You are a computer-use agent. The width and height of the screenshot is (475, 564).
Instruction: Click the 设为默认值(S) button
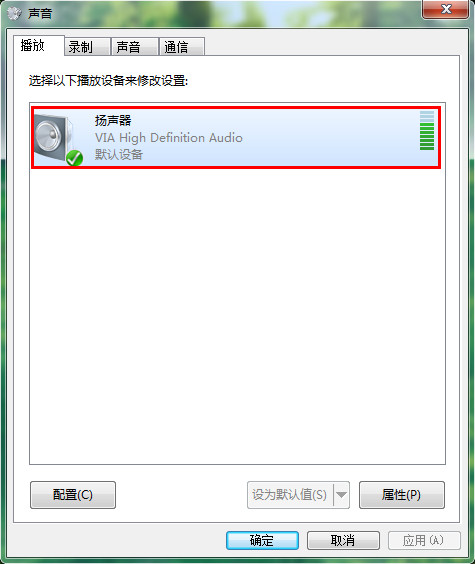click(x=290, y=495)
